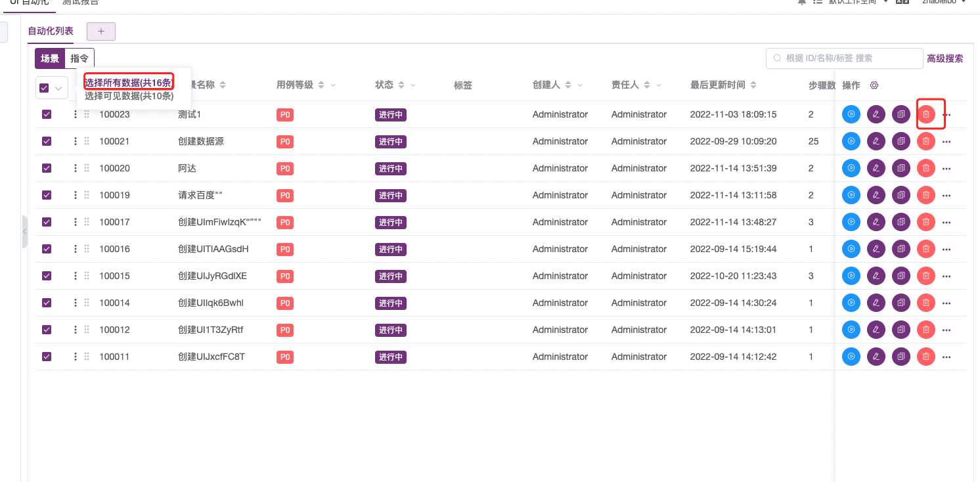
Task: Run scenario 100023 测试1
Action: pos(851,114)
